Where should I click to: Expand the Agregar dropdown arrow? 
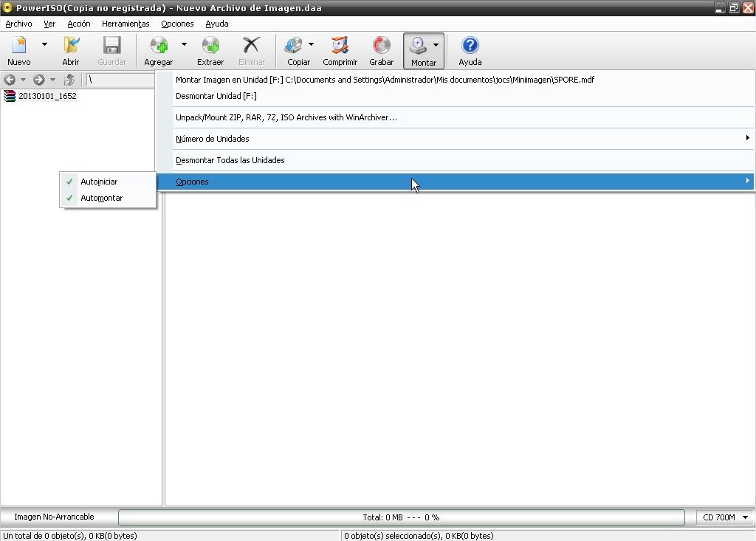pos(184,44)
